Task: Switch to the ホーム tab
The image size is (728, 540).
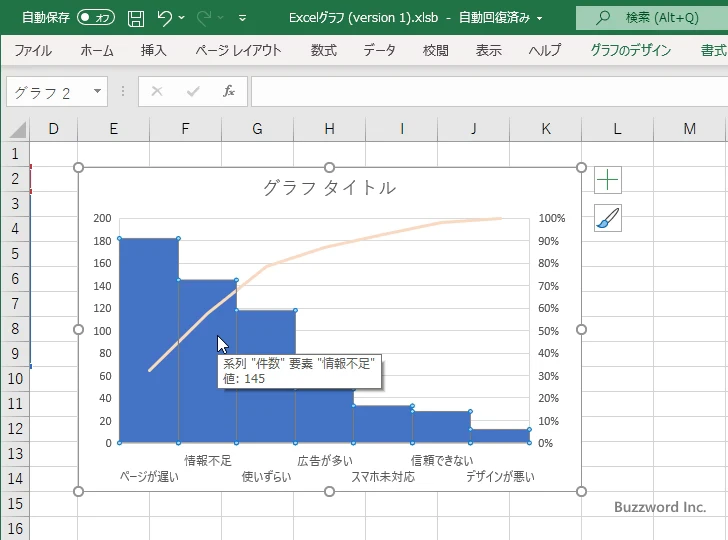Action: point(97,50)
